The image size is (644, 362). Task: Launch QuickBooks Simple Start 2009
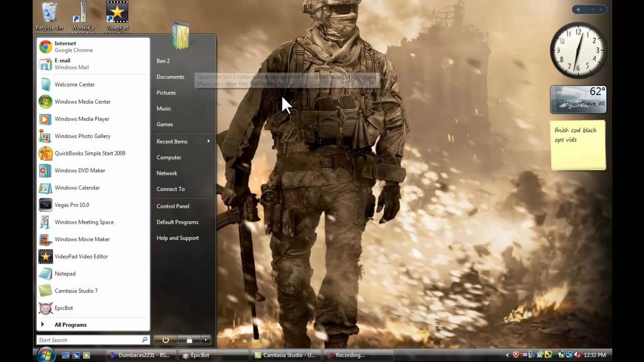click(93, 153)
